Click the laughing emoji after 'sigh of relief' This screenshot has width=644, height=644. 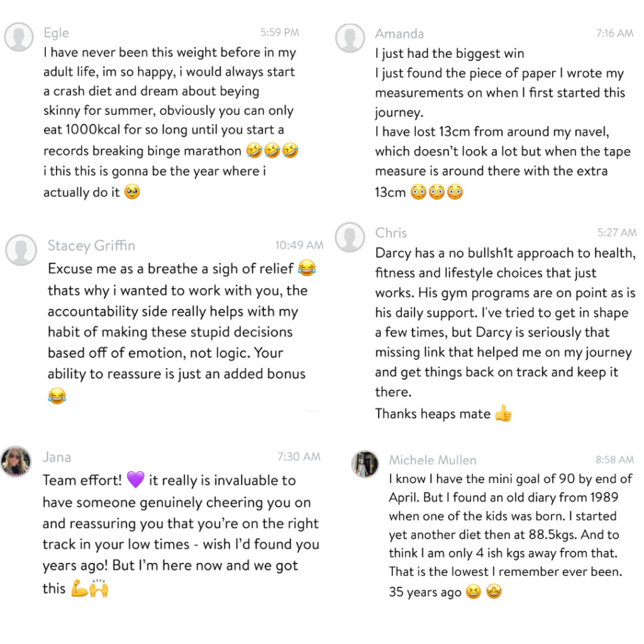point(307,268)
